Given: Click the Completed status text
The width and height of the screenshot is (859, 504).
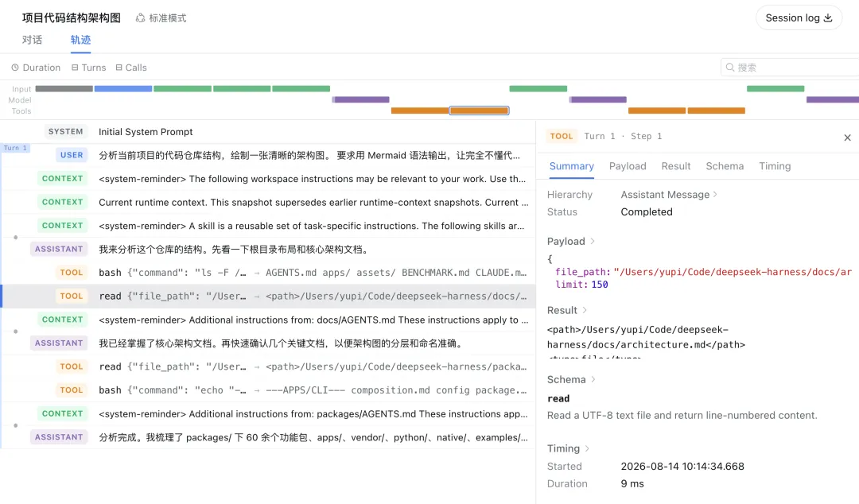Looking at the screenshot, I should point(647,212).
